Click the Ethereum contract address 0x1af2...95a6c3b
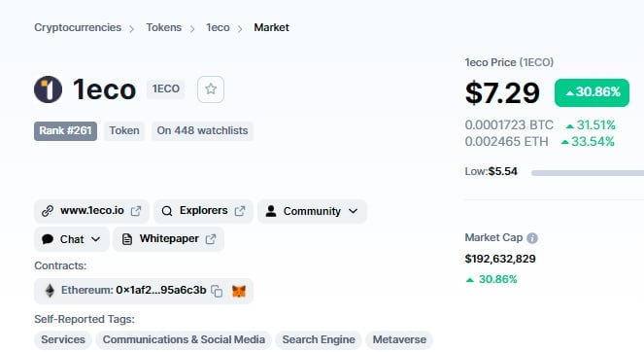This screenshot has width=644, height=352. click(x=161, y=291)
